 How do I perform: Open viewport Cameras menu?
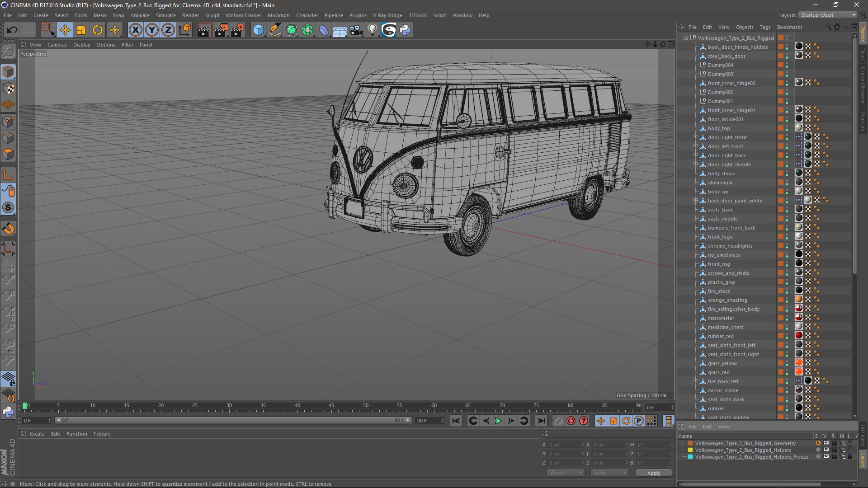(57, 45)
